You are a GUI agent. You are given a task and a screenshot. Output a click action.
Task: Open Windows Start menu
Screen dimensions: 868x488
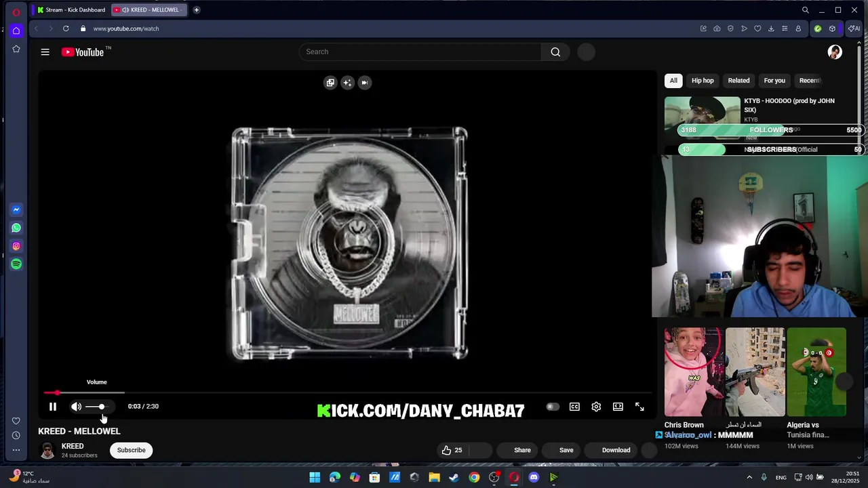pyautogui.click(x=315, y=477)
